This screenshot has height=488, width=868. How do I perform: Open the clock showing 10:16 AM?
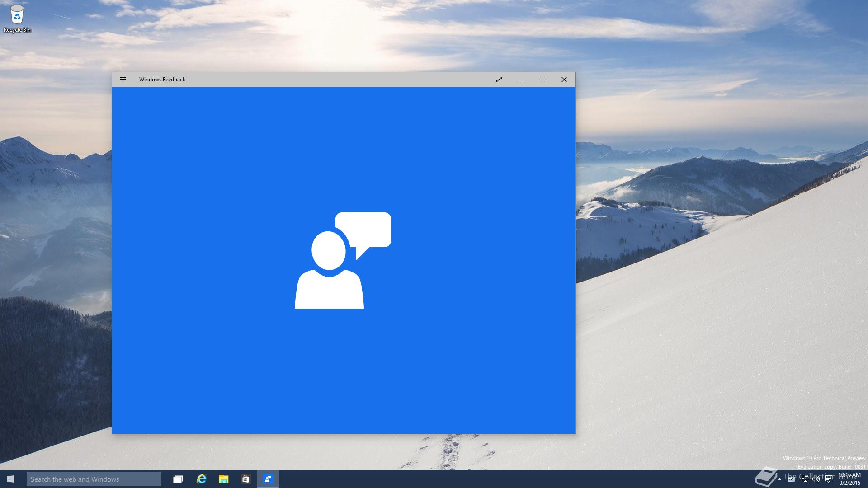[849, 479]
